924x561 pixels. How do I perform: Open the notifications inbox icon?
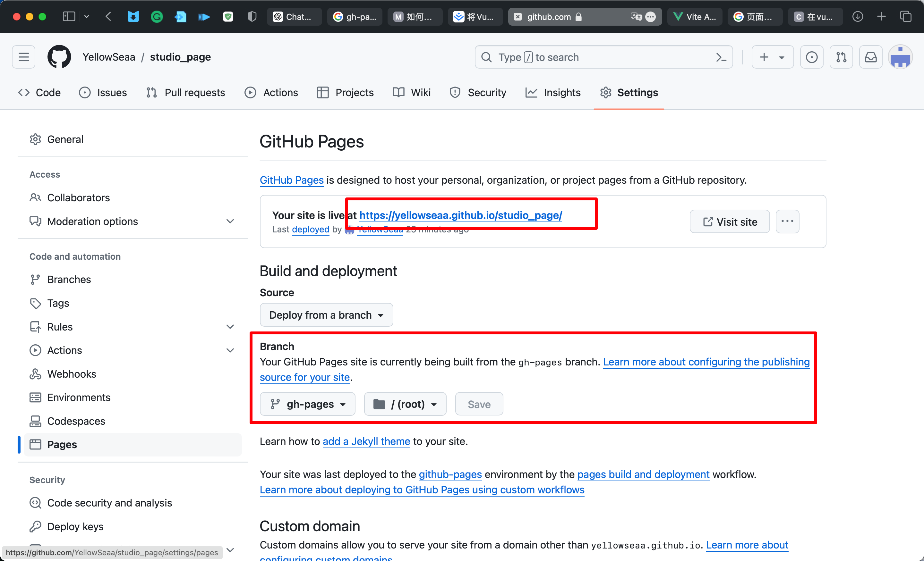870,57
